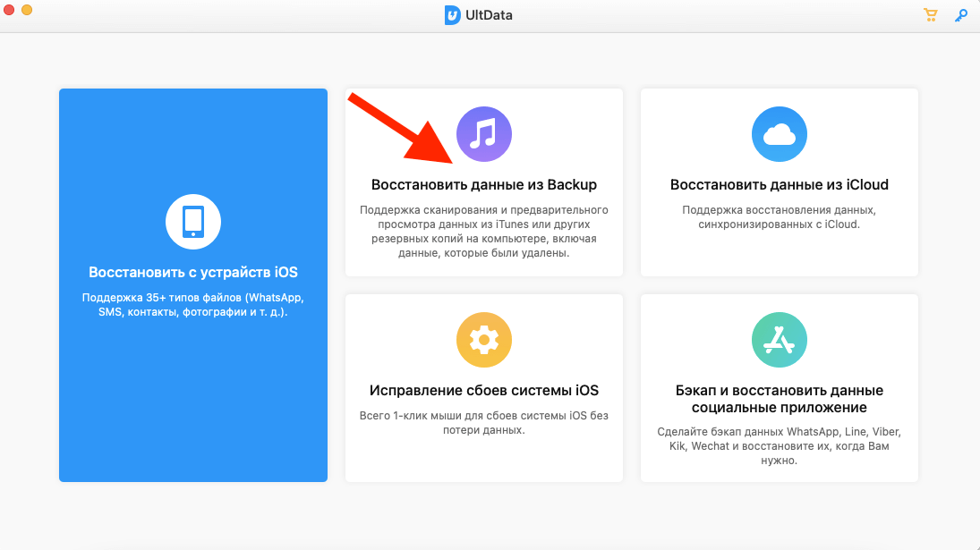The image size is (980, 550).
Task: Close the UltData window with red button
Action: point(9,9)
